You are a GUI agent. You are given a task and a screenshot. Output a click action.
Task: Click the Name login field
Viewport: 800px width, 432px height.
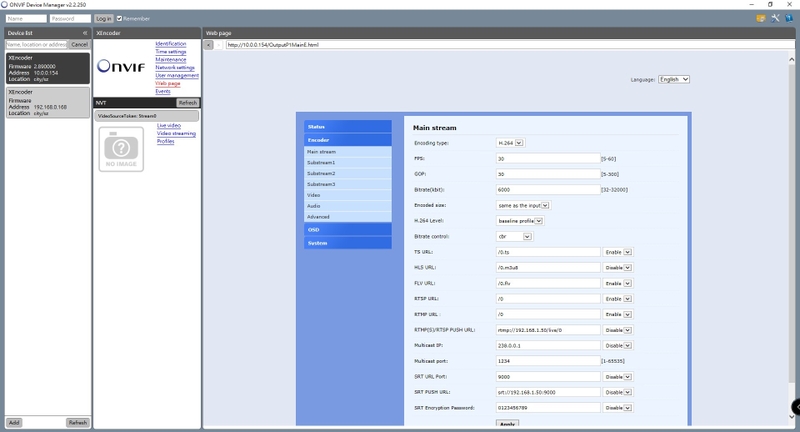[26, 18]
